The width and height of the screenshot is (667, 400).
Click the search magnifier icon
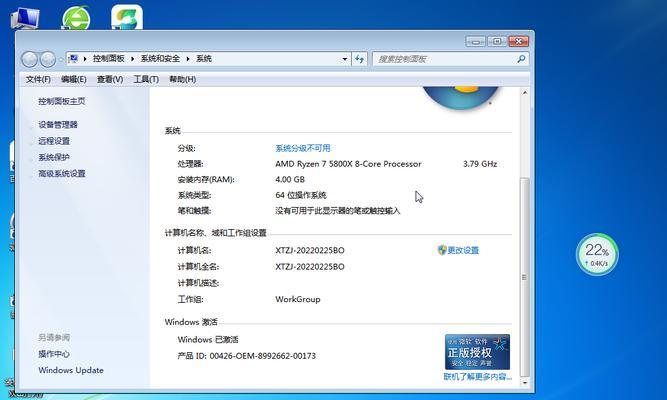click(x=521, y=59)
